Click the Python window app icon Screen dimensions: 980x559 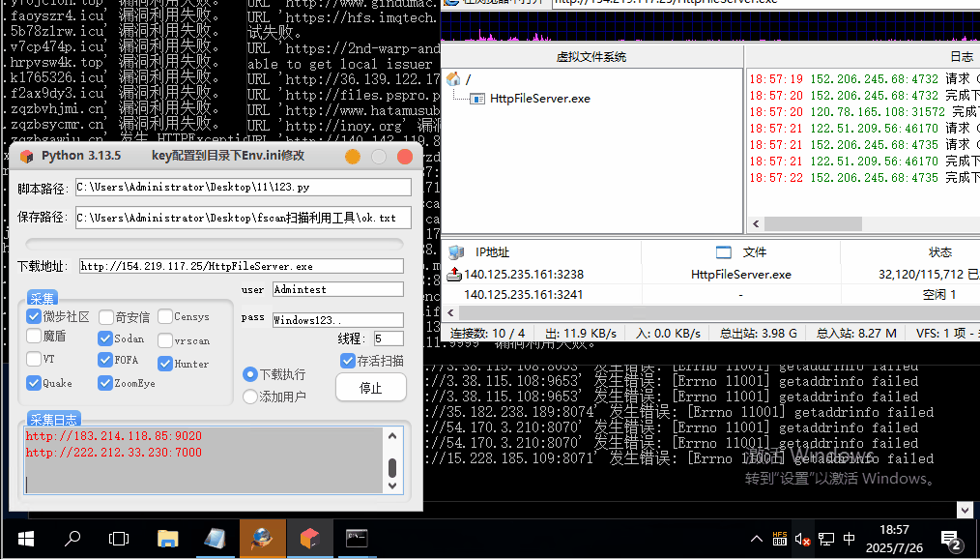[x=26, y=156]
